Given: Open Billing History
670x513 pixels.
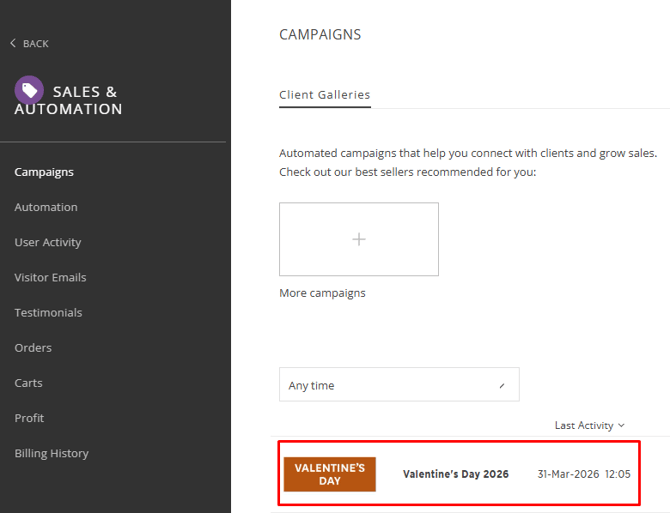Looking at the screenshot, I should (x=51, y=453).
